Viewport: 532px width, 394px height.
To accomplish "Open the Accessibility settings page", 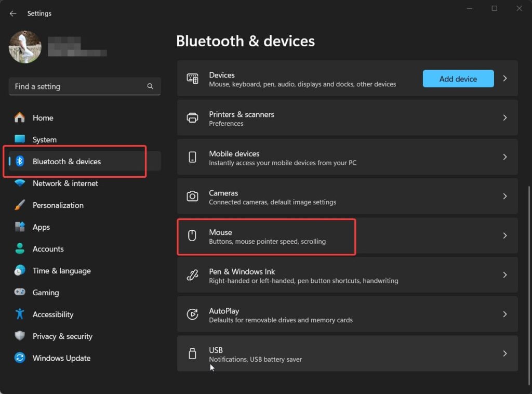I will pyautogui.click(x=52, y=314).
